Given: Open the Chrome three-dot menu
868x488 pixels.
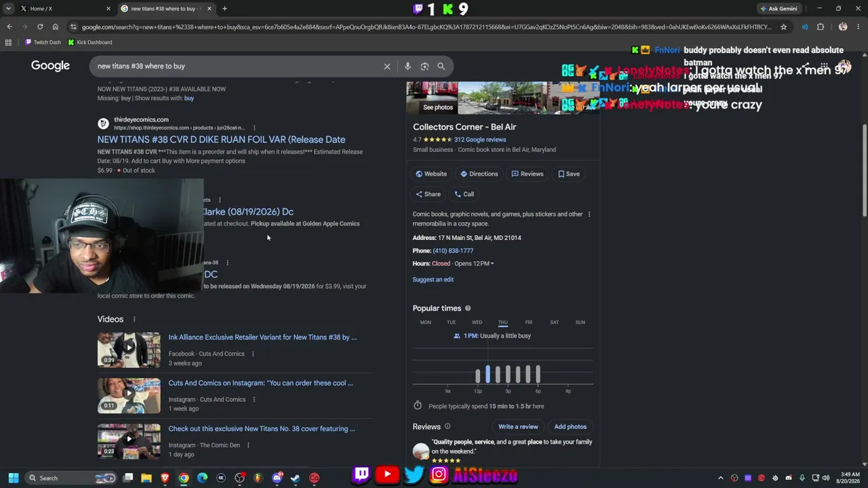Looking at the screenshot, I should point(859,27).
